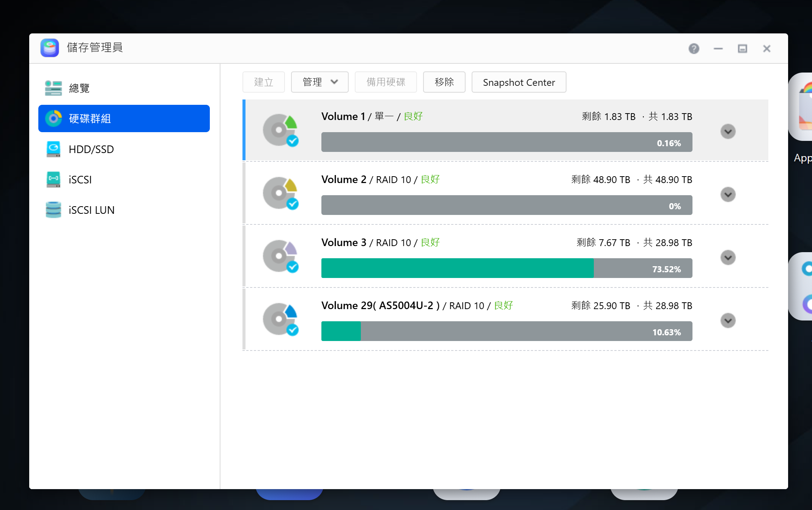Select 硬碟群組 in the sidebar
The image size is (812, 510).
click(124, 118)
